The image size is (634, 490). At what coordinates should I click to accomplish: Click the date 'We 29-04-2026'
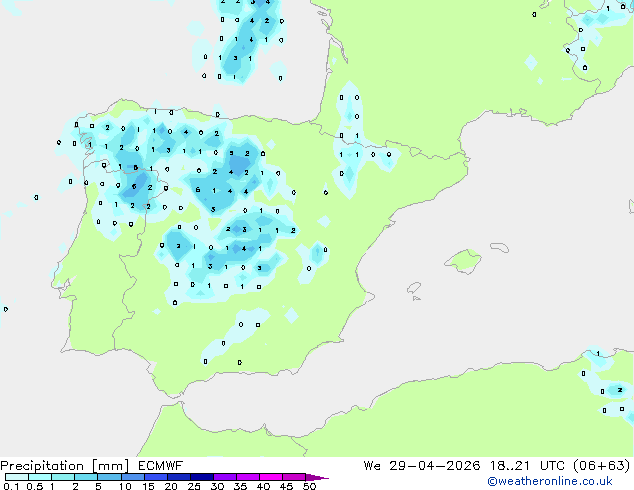422,466
